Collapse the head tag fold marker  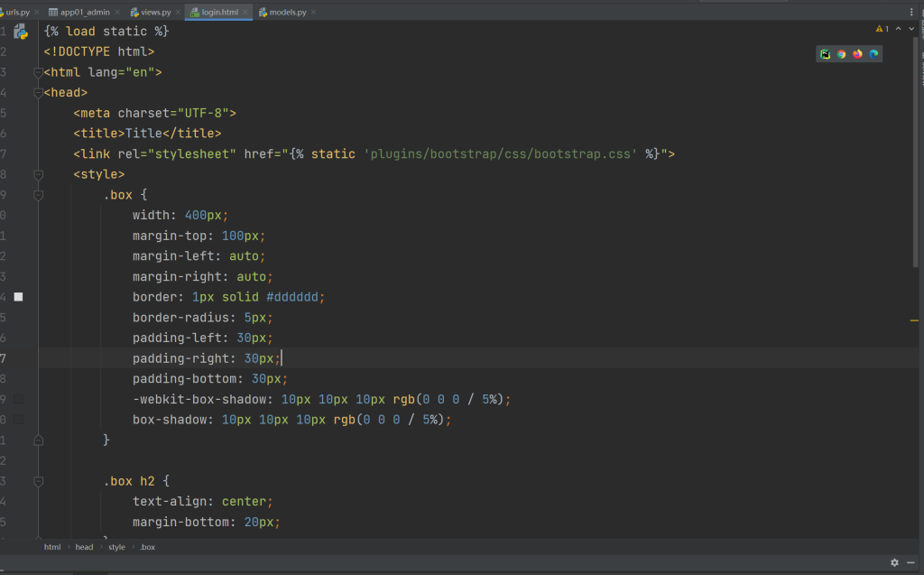click(x=38, y=93)
